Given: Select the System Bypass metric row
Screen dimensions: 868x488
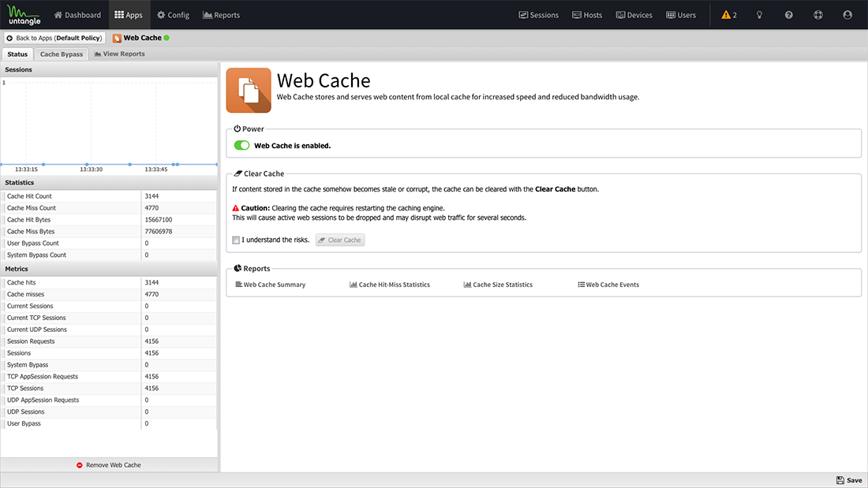Looking at the screenshot, I should tap(109, 365).
